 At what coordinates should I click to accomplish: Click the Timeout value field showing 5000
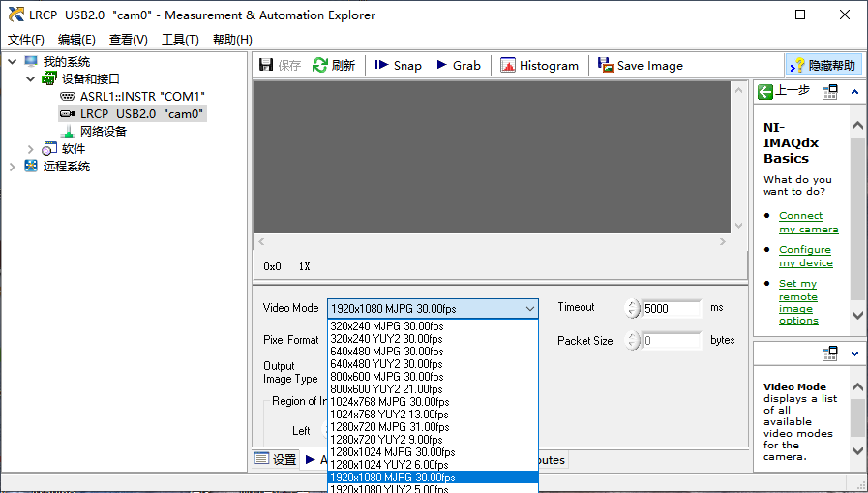click(672, 309)
